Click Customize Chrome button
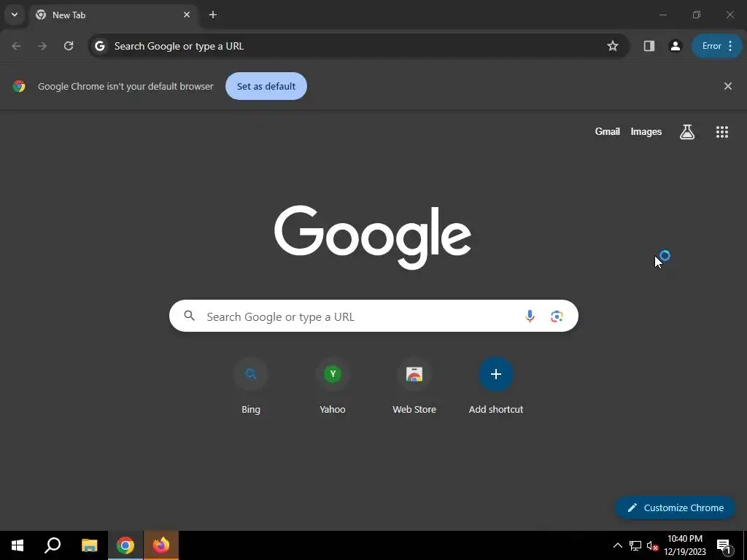Screen dimensions: 747x560 675,507
